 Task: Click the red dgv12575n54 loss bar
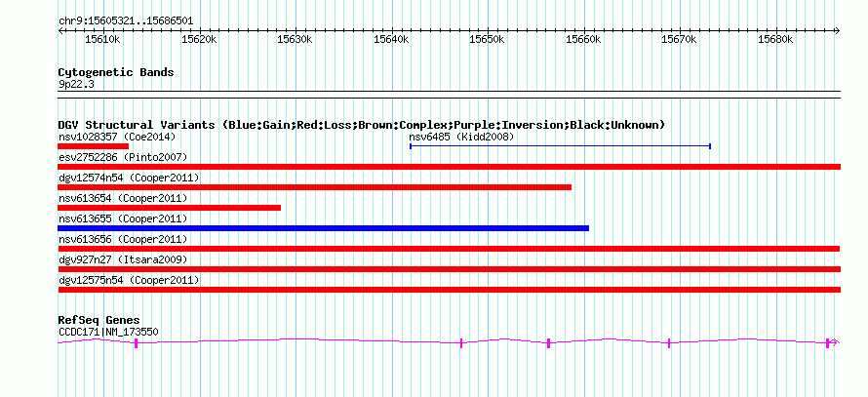tap(449, 290)
